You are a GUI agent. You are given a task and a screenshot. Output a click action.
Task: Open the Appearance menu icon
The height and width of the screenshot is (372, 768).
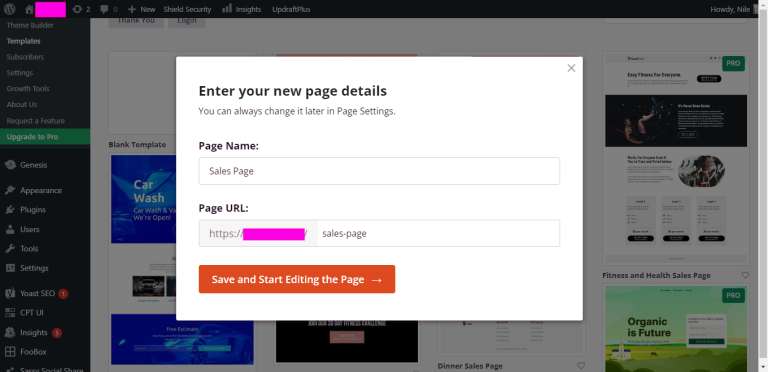[x=10, y=190]
